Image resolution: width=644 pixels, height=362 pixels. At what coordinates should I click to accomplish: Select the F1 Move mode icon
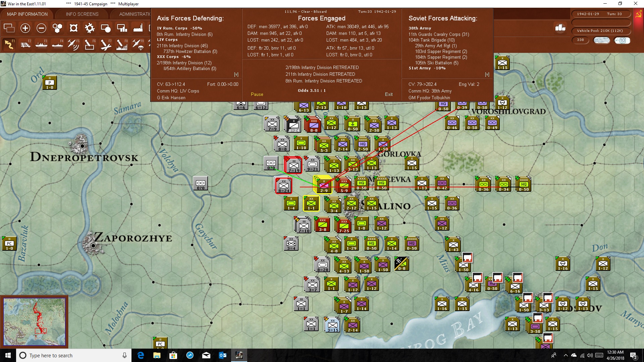(x=9, y=45)
